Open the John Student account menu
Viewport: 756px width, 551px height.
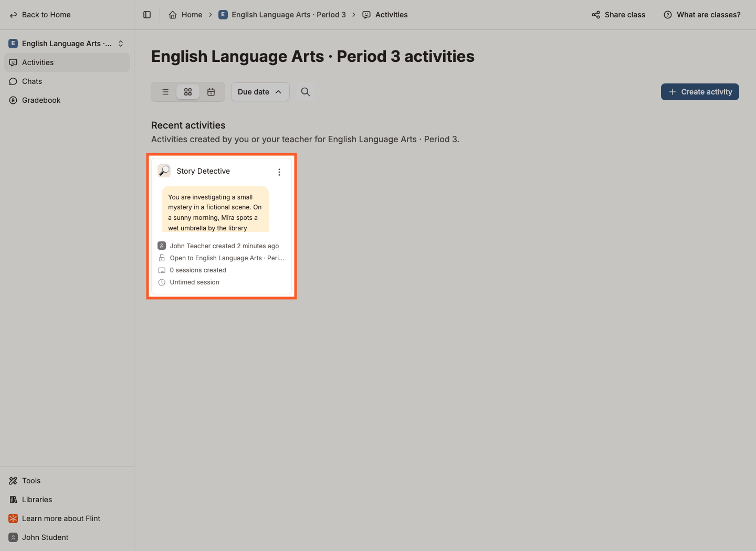tap(67, 537)
